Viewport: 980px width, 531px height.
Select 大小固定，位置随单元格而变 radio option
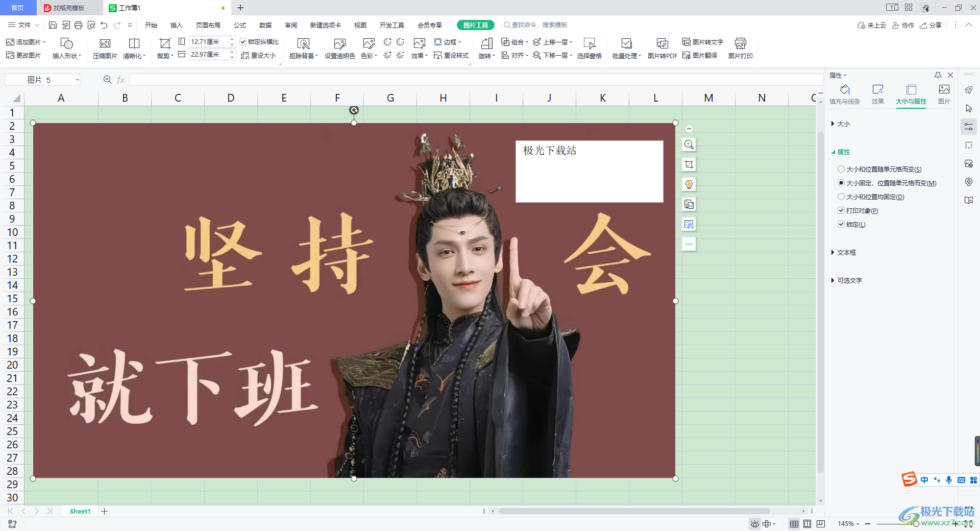(x=841, y=183)
